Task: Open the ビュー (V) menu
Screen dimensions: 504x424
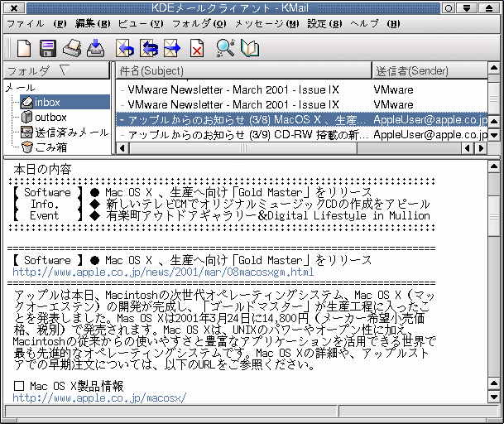Action: (141, 24)
